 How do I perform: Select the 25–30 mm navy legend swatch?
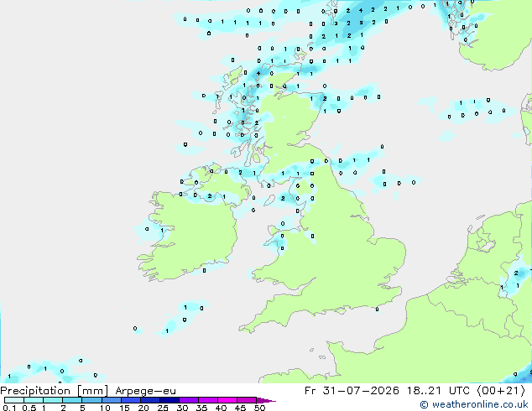coord(169,400)
